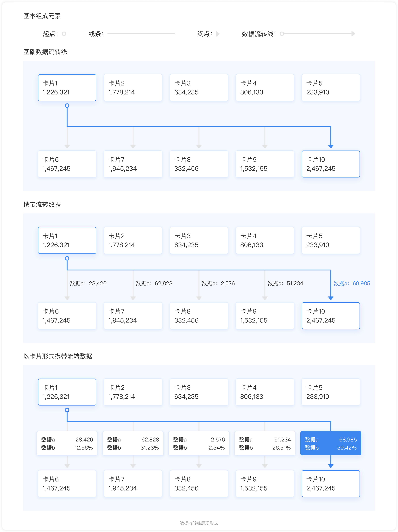Open data card showing 2,576 and 2.34%
This screenshot has height=532, width=398.
[199, 443]
